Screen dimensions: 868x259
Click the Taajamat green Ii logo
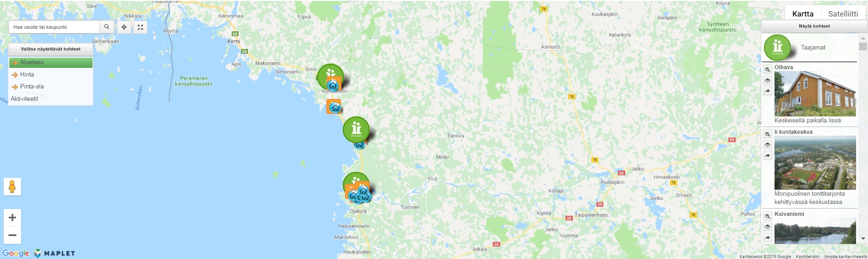click(778, 48)
